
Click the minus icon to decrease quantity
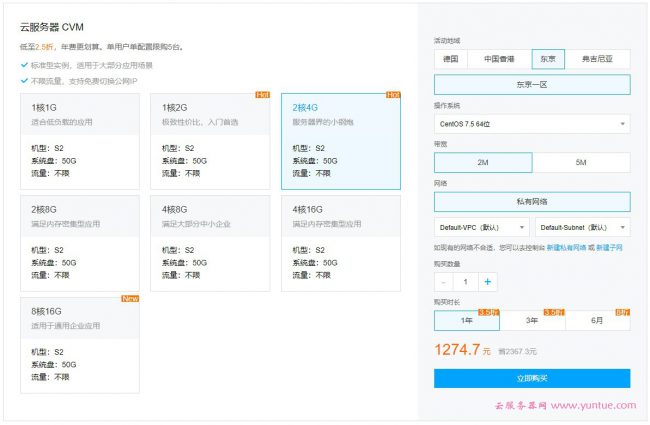(x=443, y=282)
